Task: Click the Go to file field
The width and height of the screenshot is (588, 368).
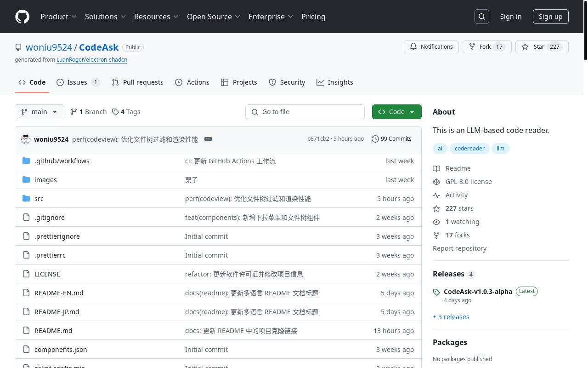Action: [x=305, y=112]
